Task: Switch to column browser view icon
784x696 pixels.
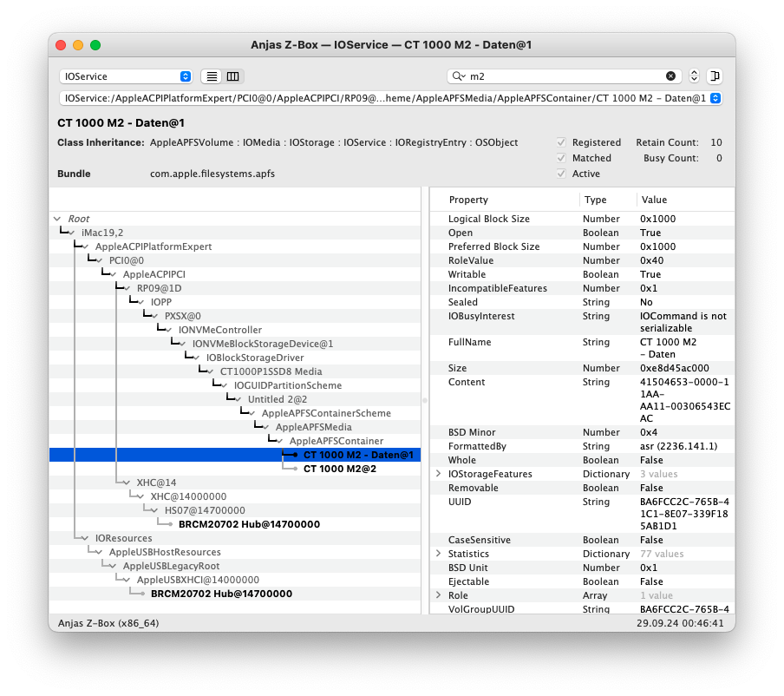Action: tap(233, 76)
